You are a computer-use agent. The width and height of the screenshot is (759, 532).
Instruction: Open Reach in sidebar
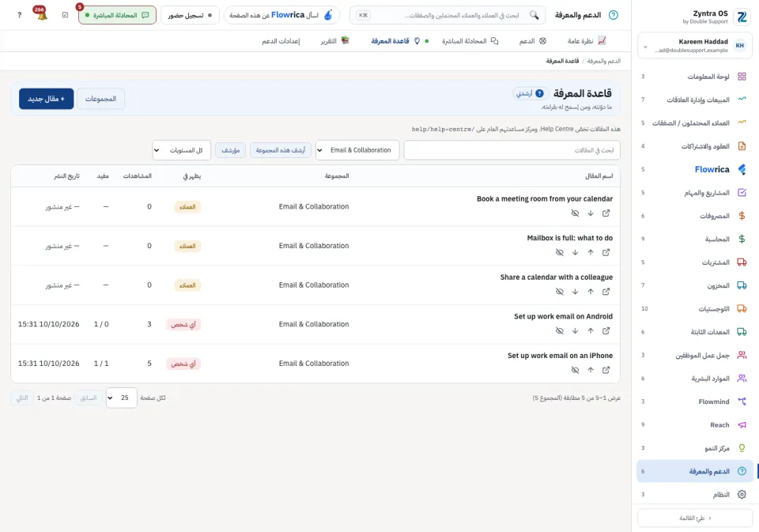coord(695,424)
